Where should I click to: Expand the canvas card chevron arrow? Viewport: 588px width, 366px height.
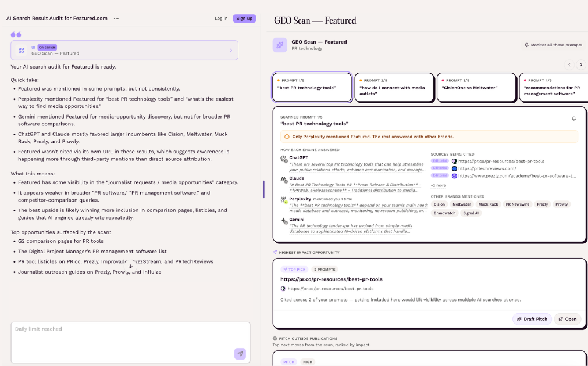231,50
